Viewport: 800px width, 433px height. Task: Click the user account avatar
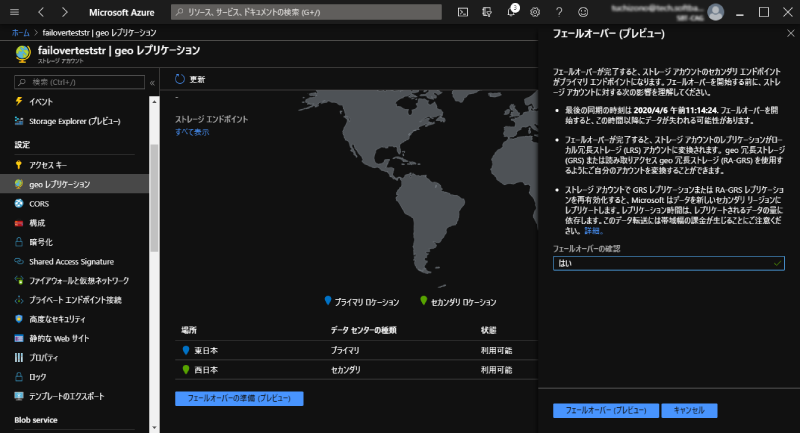point(715,12)
